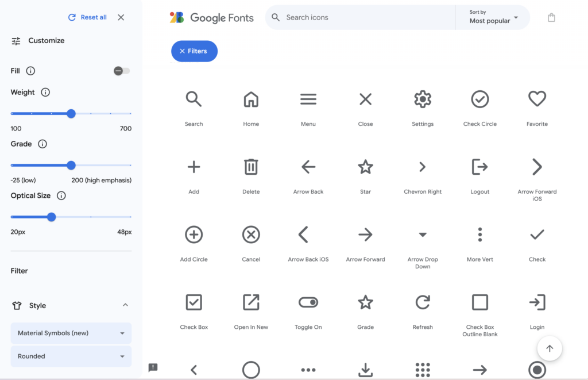This screenshot has height=380, width=588.
Task: Pick the Close icon tile in grid
Action: point(365,99)
